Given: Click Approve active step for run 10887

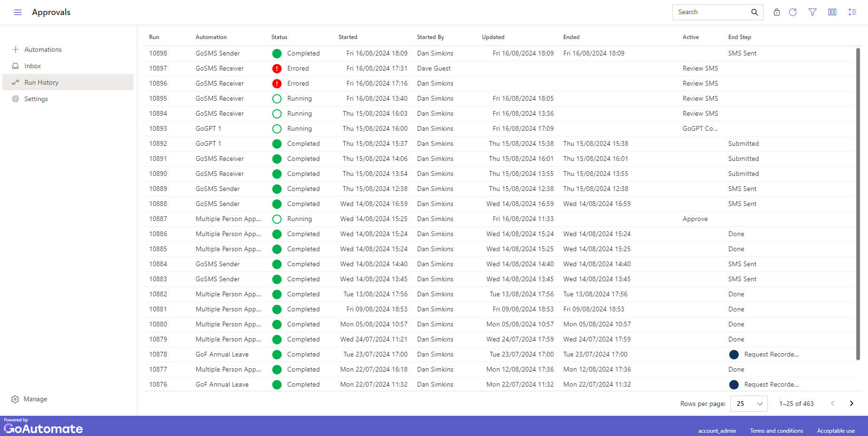Looking at the screenshot, I should click(695, 219).
